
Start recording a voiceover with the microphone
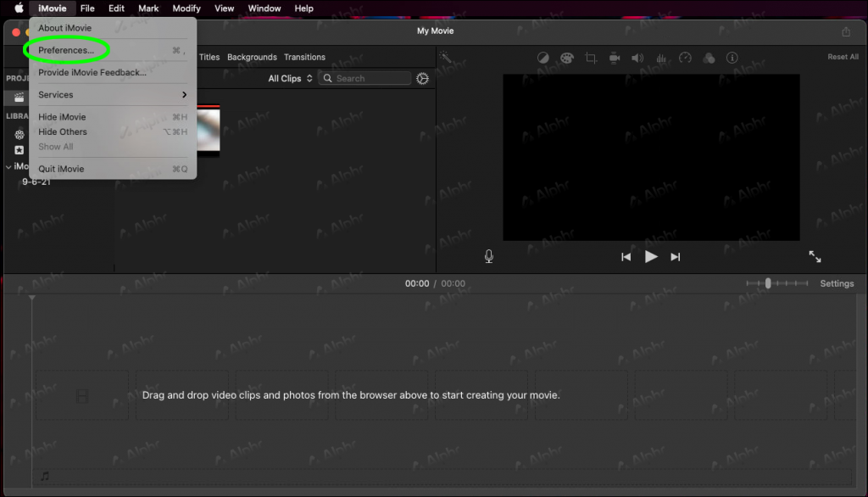click(x=489, y=256)
